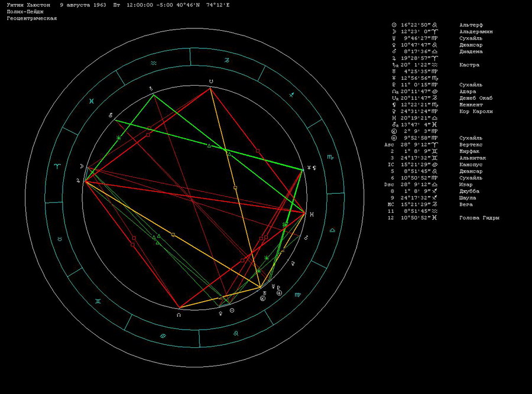This screenshot has height=394, width=532.
Task: Select the time value '12:00:00' in header
Action: (x=140, y=5)
